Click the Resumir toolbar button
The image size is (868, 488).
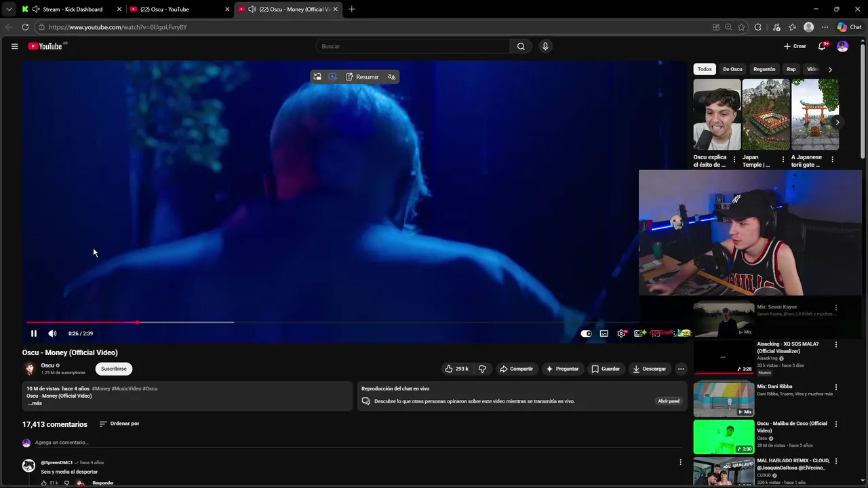coord(362,77)
